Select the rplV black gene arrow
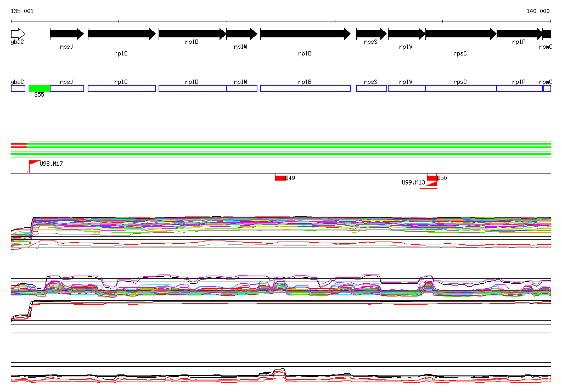This screenshot has height=392, width=562. click(407, 34)
